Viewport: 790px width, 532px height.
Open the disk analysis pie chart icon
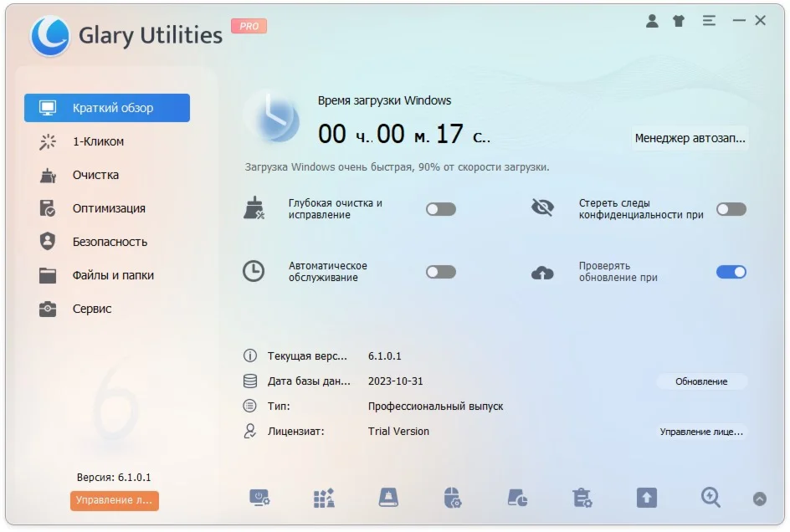(517, 498)
